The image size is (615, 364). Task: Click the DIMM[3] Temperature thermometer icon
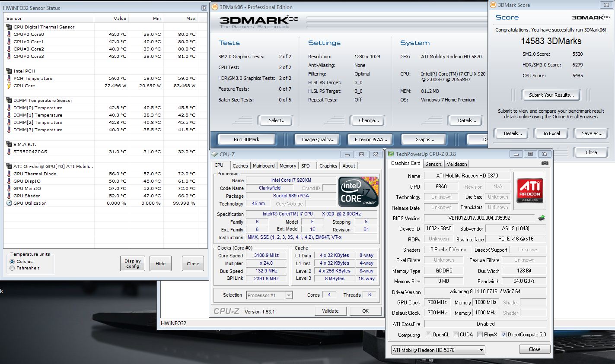[x=9, y=130]
